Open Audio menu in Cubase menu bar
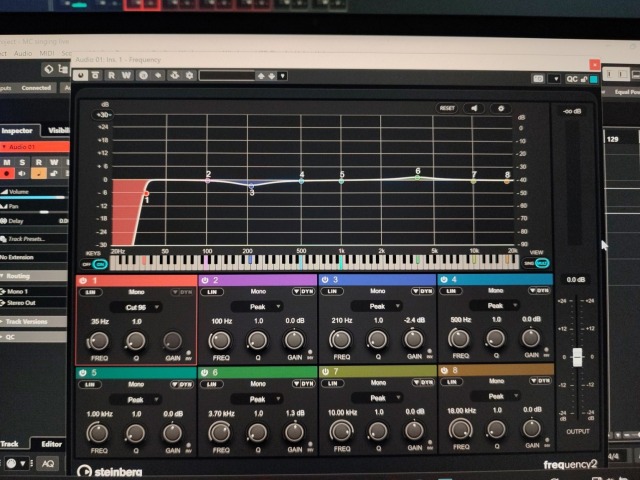The height and width of the screenshot is (480, 640). click(x=23, y=53)
